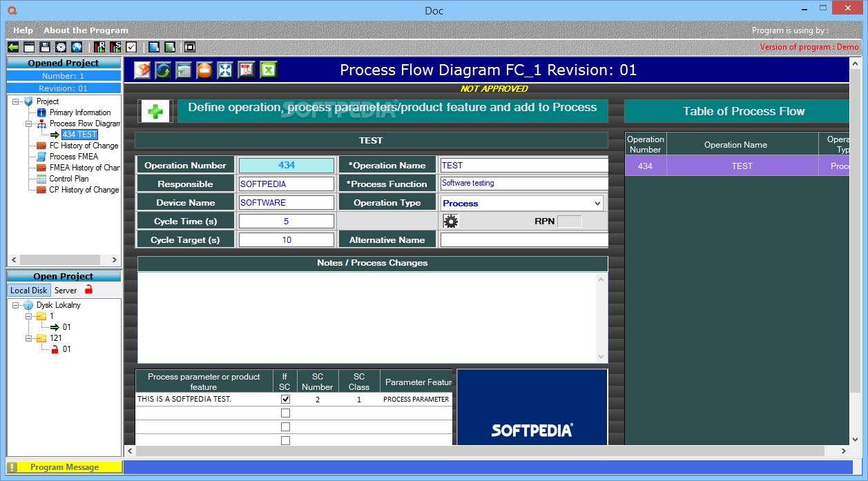Click the Operation Number field 434
The height and width of the screenshot is (481, 868).
coord(287,165)
